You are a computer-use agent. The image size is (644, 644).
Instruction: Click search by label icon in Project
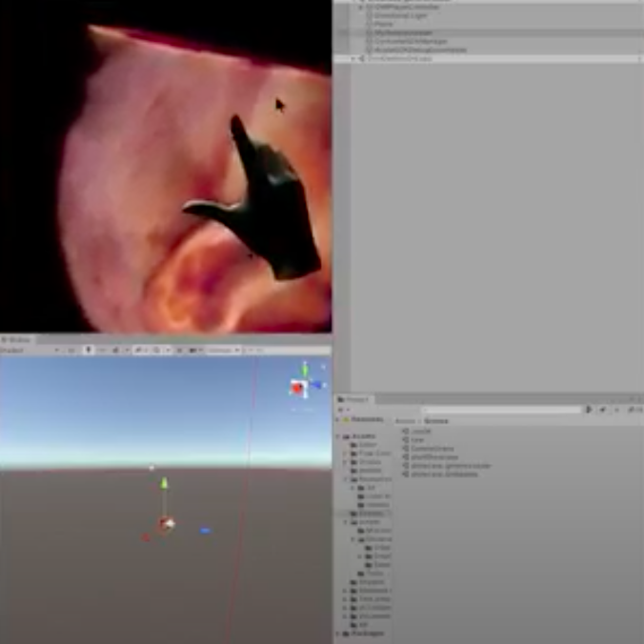[603, 410]
